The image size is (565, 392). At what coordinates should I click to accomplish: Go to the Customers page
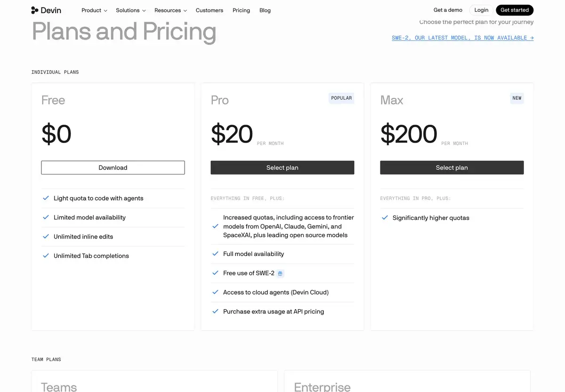coord(210,10)
